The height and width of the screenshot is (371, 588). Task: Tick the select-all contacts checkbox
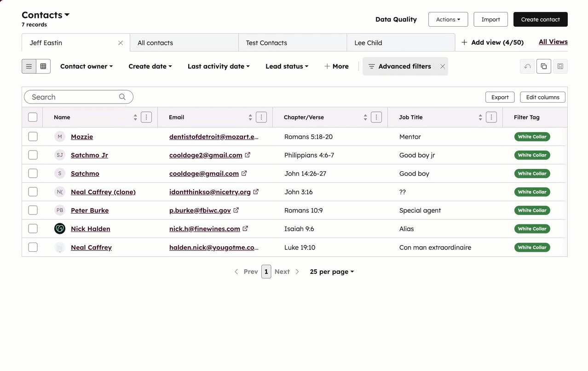point(33,117)
